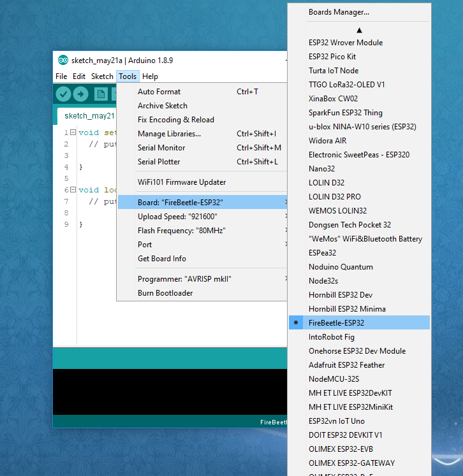
Task: Click the Verify checkmark toolbar icon
Action: [x=63, y=94]
